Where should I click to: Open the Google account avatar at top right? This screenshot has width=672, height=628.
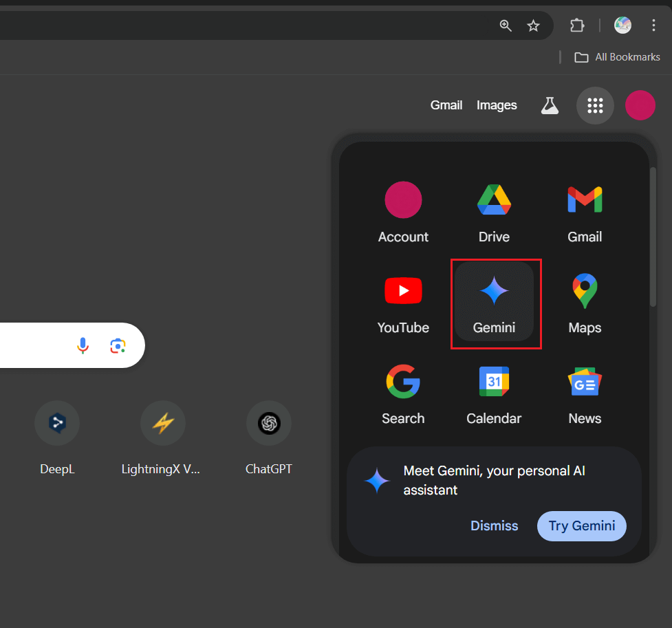(x=640, y=105)
